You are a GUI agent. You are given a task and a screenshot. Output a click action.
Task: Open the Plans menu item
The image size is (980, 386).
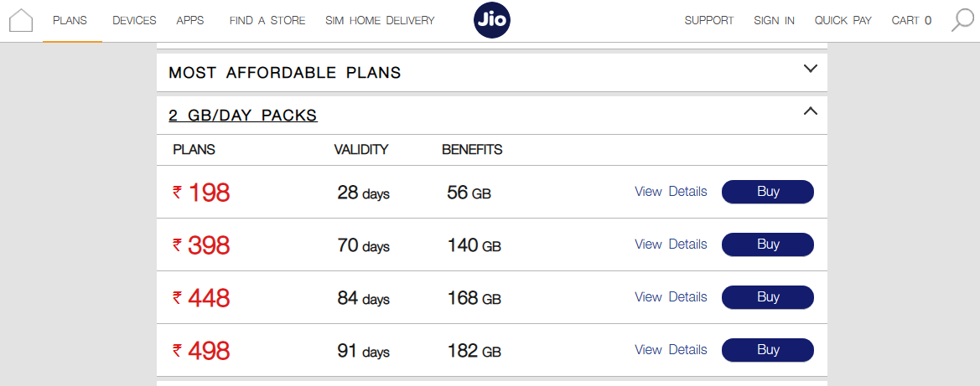[x=70, y=20]
